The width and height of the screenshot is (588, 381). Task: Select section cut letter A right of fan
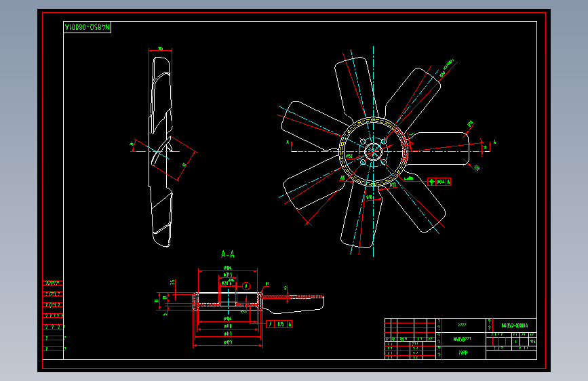[x=494, y=142]
